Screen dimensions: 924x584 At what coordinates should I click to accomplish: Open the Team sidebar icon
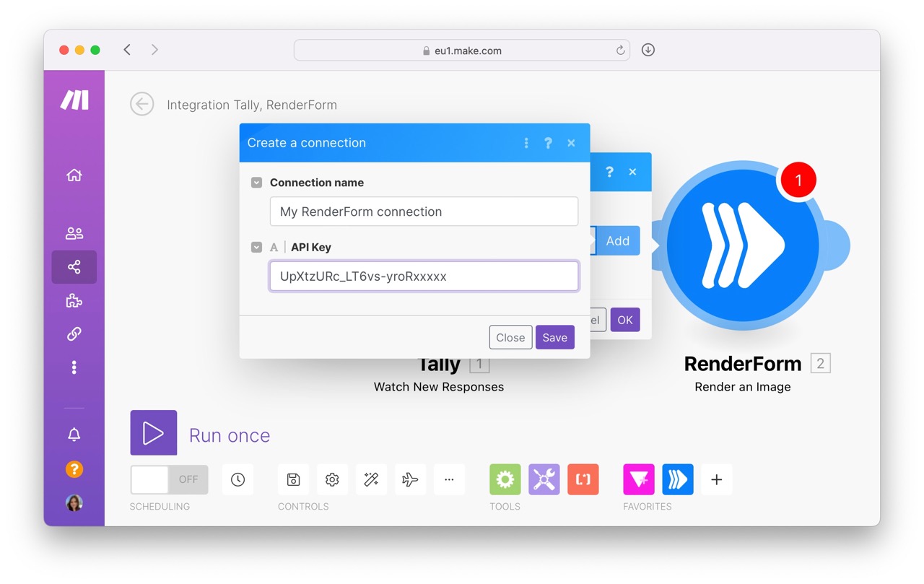(74, 233)
